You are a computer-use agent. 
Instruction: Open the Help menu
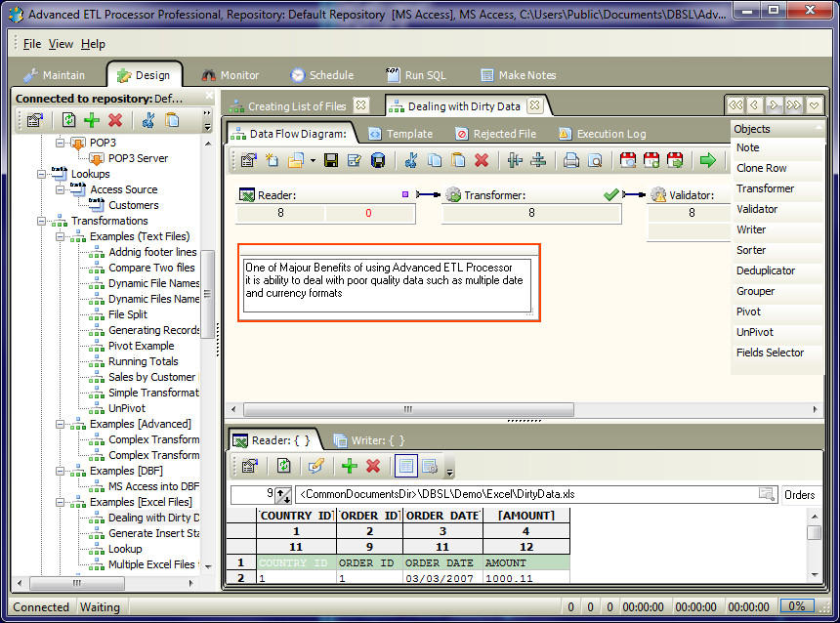coord(93,44)
